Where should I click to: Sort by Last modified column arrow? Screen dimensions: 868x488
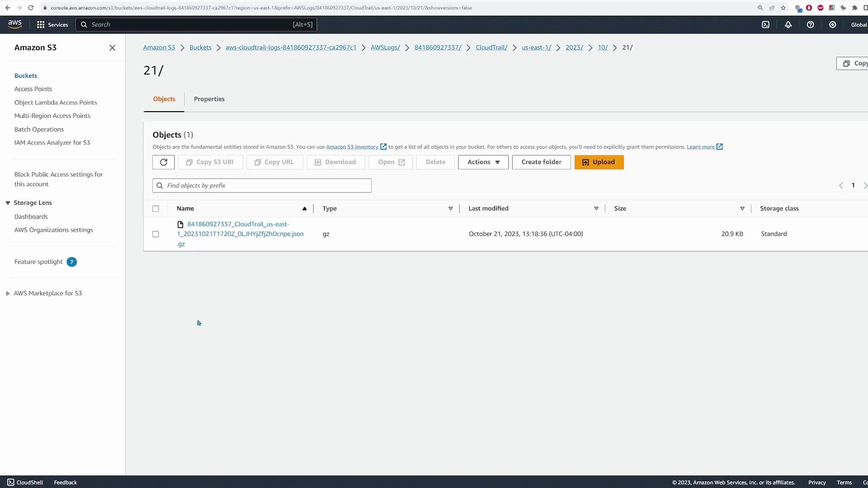click(x=596, y=208)
